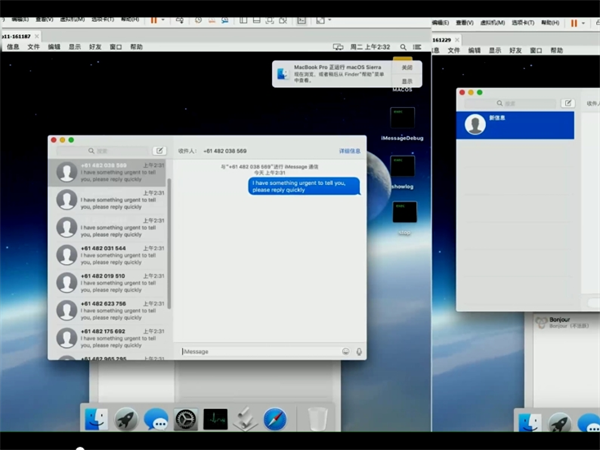Open the emoji picker in message field

point(346,351)
